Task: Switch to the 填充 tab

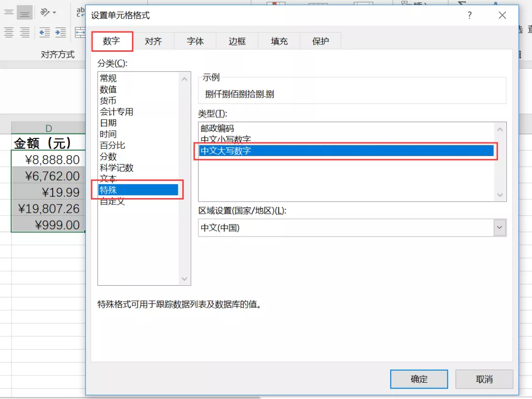Action: [x=279, y=41]
